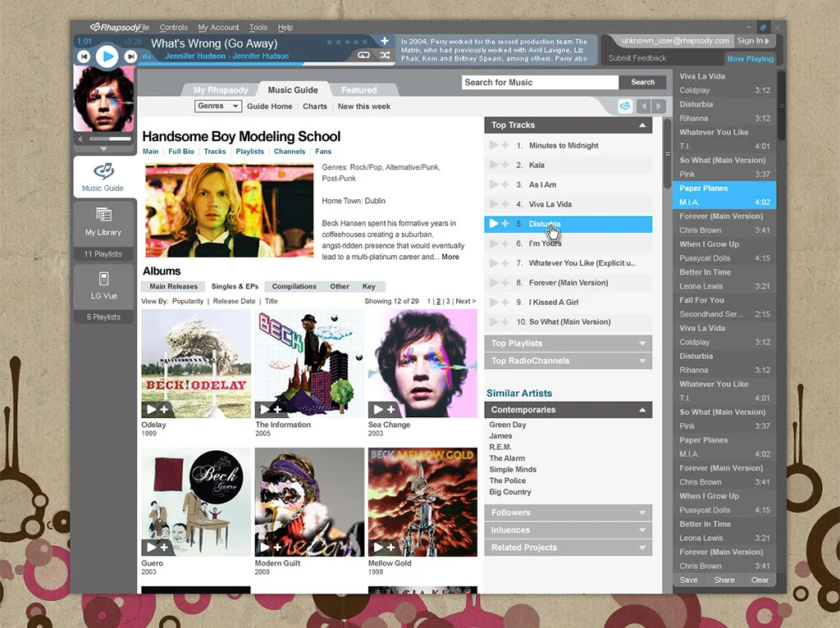Open the Charts link
Image resolution: width=840 pixels, height=628 pixels.
click(x=314, y=106)
